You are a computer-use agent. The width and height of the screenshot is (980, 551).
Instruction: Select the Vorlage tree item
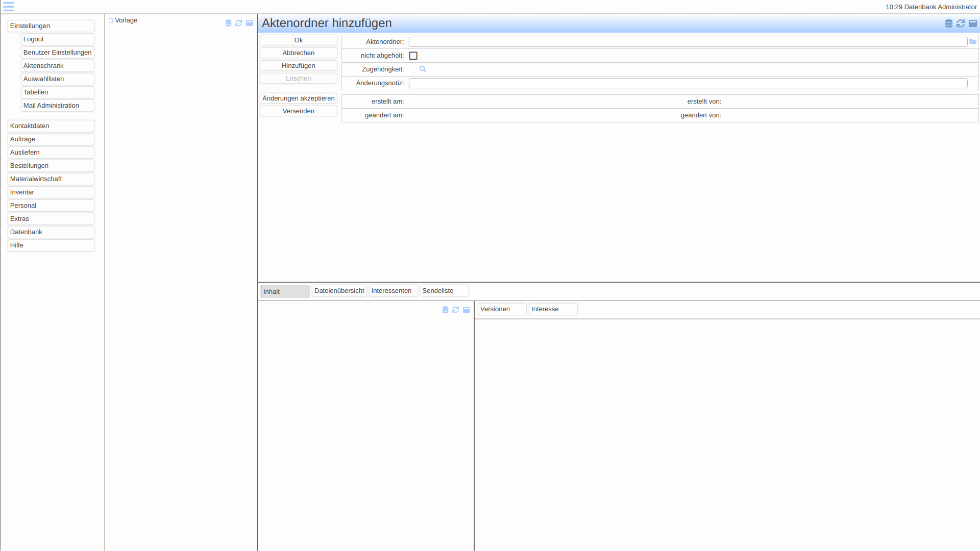126,20
